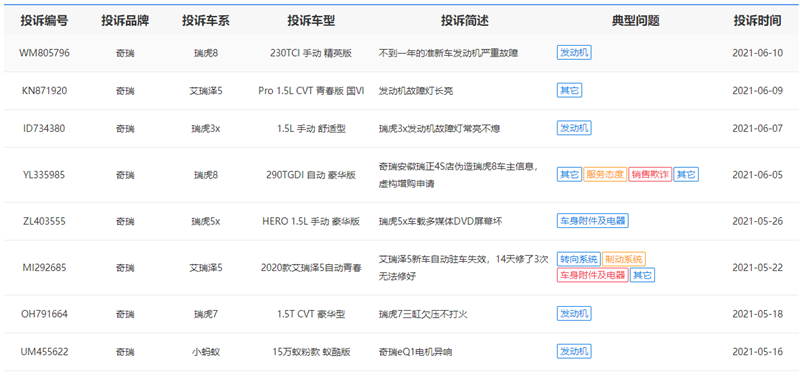The height and width of the screenshot is (377, 800).
Task: Open complaint summary 瑞虎7三缸欠压不打火
Action: [x=423, y=314]
